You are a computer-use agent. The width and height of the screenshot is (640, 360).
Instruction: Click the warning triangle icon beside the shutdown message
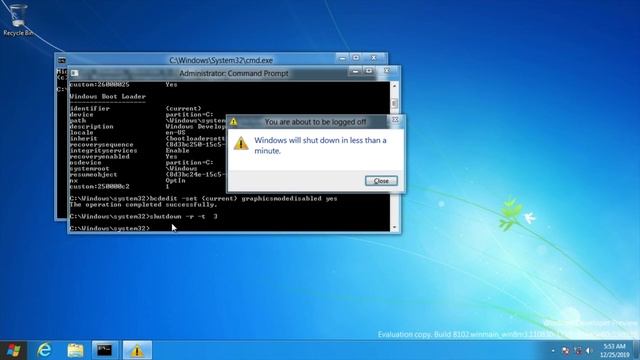(241, 143)
